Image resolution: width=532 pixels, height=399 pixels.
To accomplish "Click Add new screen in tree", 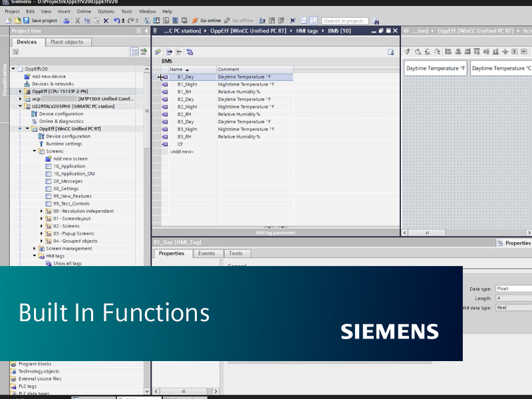I will tap(70, 159).
